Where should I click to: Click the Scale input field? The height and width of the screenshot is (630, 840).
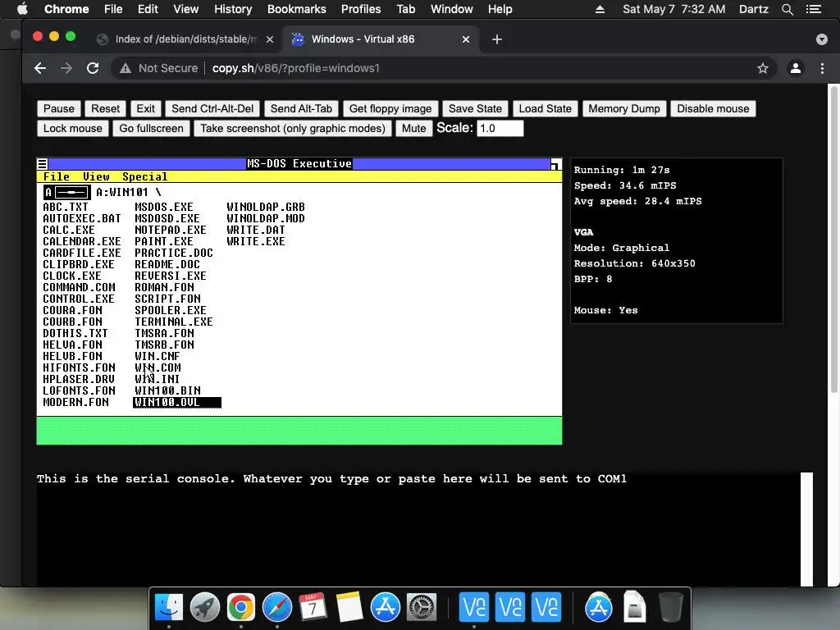(x=500, y=129)
